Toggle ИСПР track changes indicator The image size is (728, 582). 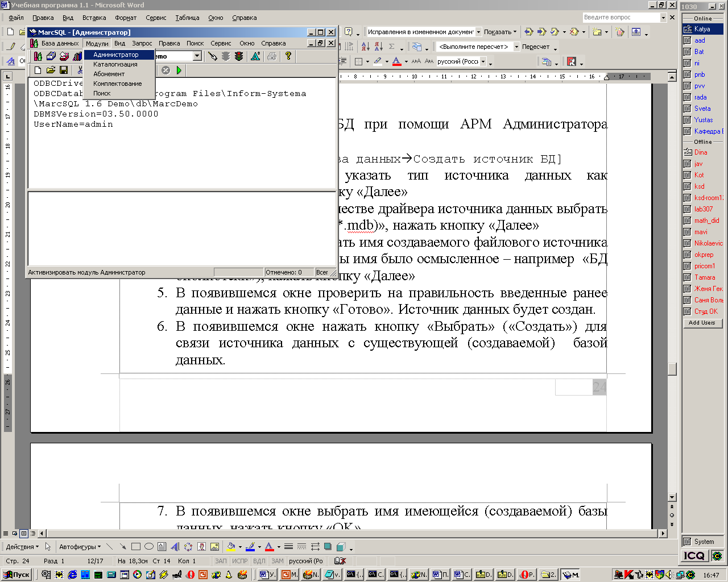(239, 561)
